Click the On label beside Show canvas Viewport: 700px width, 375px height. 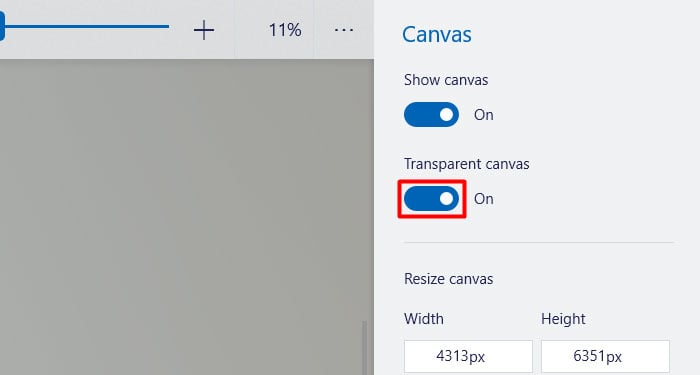tap(483, 115)
